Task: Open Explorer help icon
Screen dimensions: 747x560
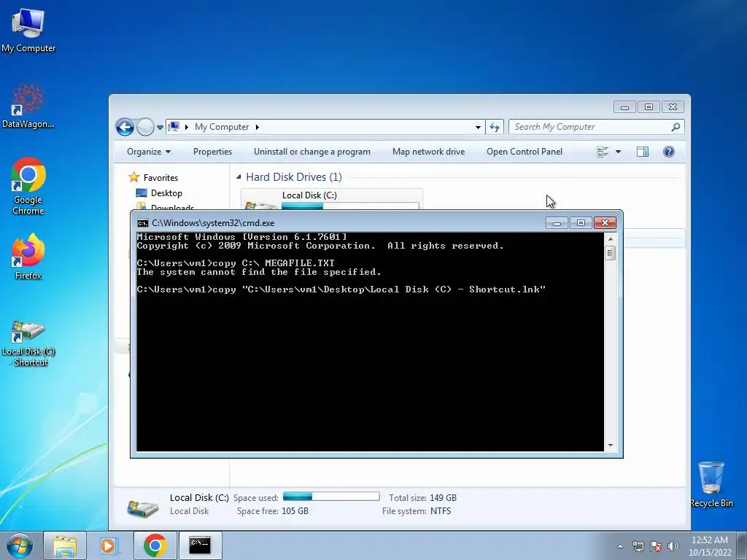Action: point(669,152)
